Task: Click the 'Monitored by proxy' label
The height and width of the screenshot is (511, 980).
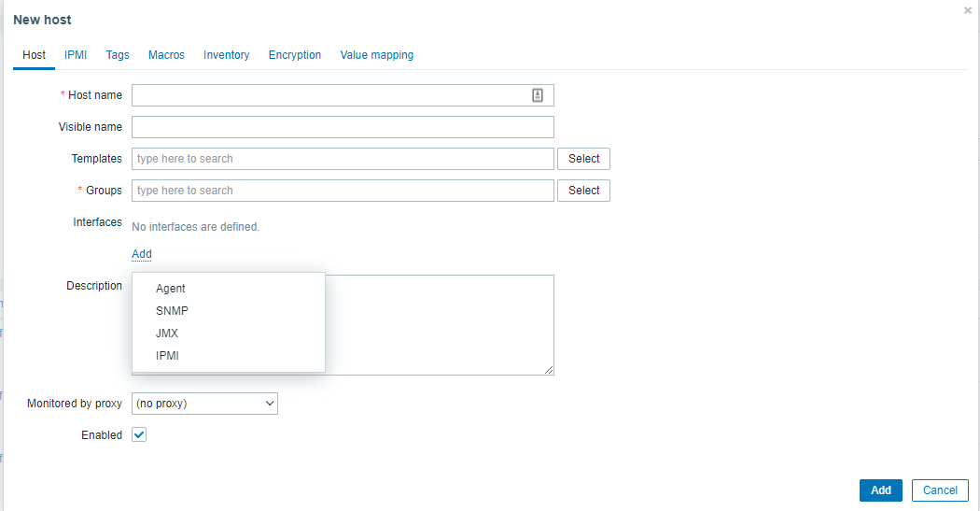Action: 75,404
